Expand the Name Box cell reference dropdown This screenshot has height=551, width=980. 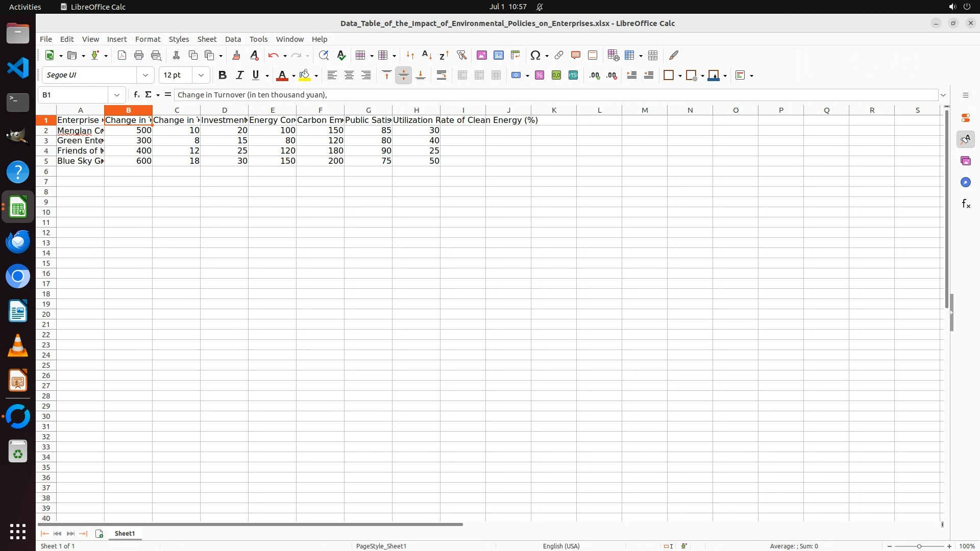pos(117,95)
